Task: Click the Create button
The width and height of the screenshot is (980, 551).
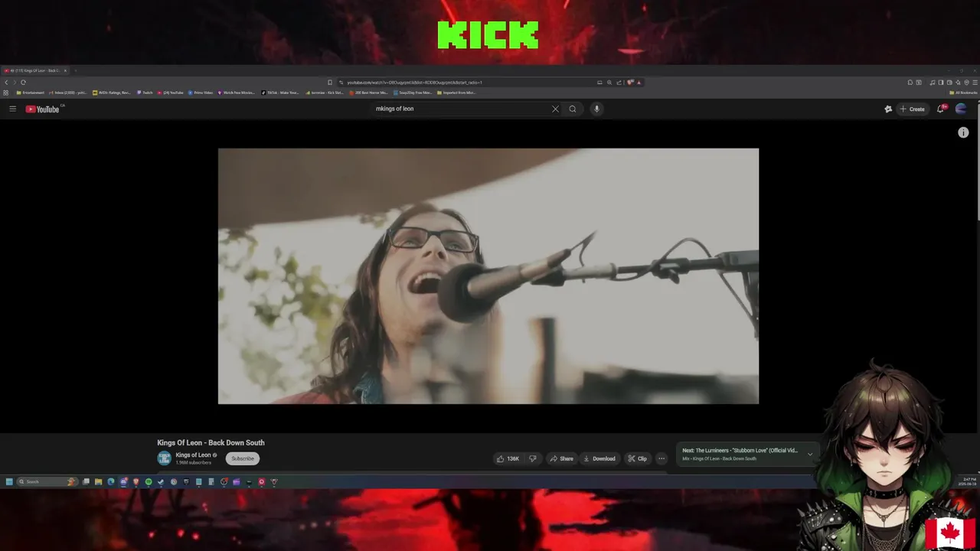Action: (913, 109)
